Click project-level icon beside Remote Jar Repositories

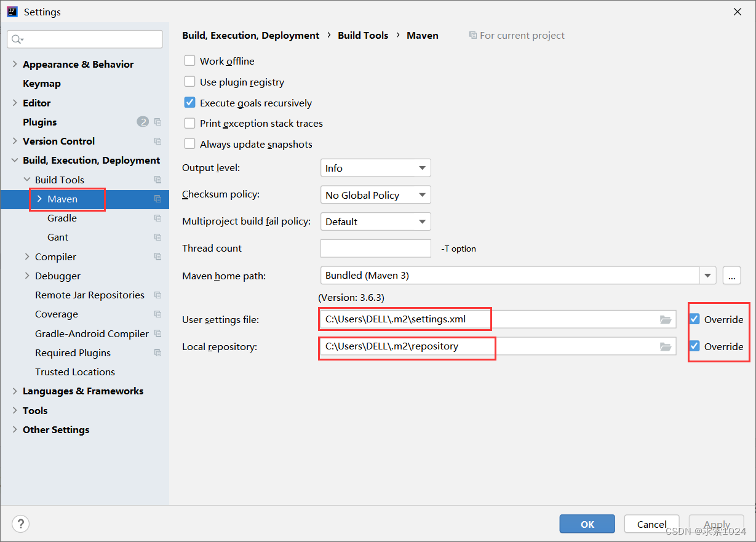[157, 295]
